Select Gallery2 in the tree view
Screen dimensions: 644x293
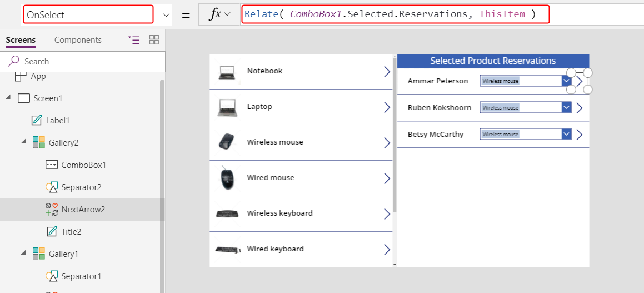(63, 142)
